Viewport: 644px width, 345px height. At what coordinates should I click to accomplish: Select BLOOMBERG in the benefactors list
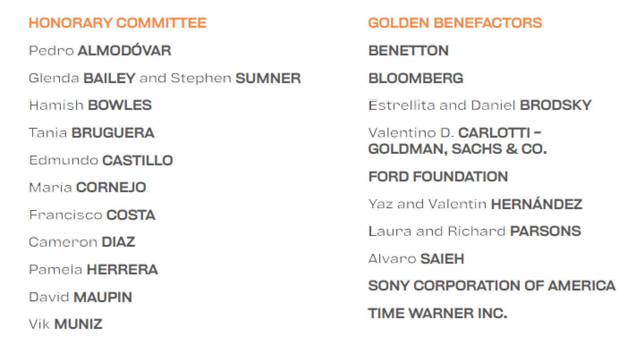pos(415,78)
